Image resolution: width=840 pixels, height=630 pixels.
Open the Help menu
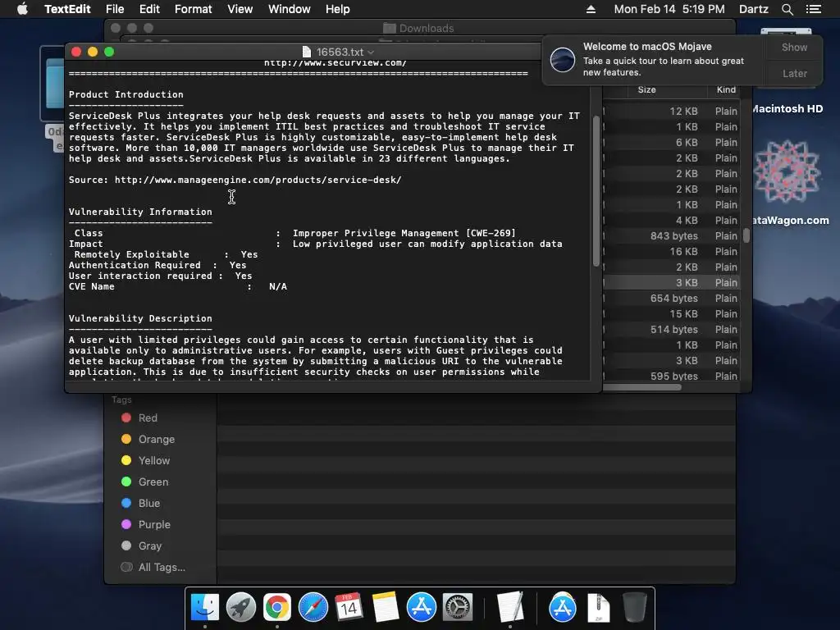(x=337, y=9)
